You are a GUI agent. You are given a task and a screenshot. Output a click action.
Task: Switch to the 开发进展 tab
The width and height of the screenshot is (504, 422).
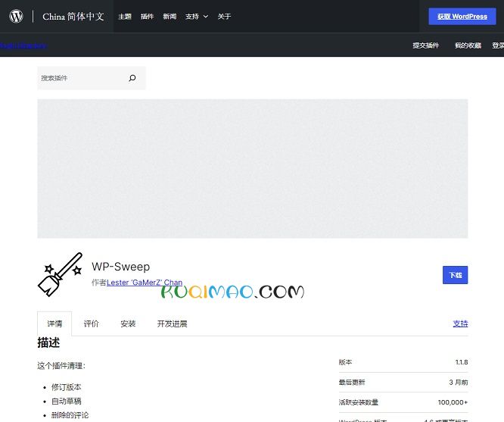(x=173, y=324)
